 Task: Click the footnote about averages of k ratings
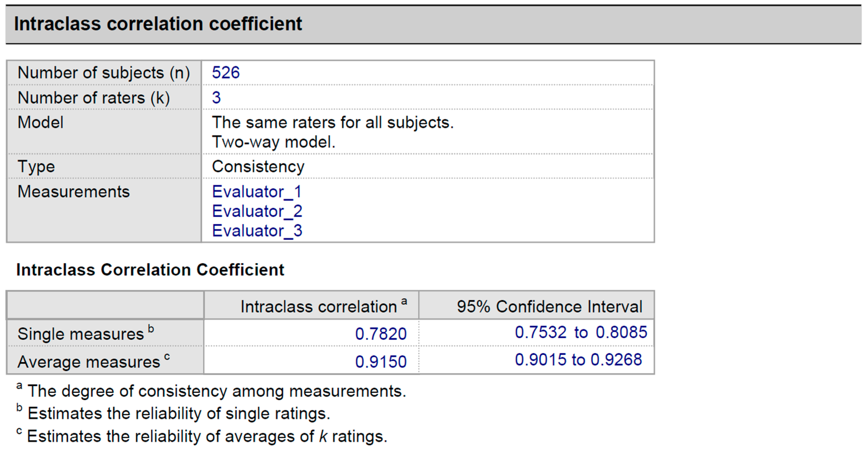coord(207,436)
